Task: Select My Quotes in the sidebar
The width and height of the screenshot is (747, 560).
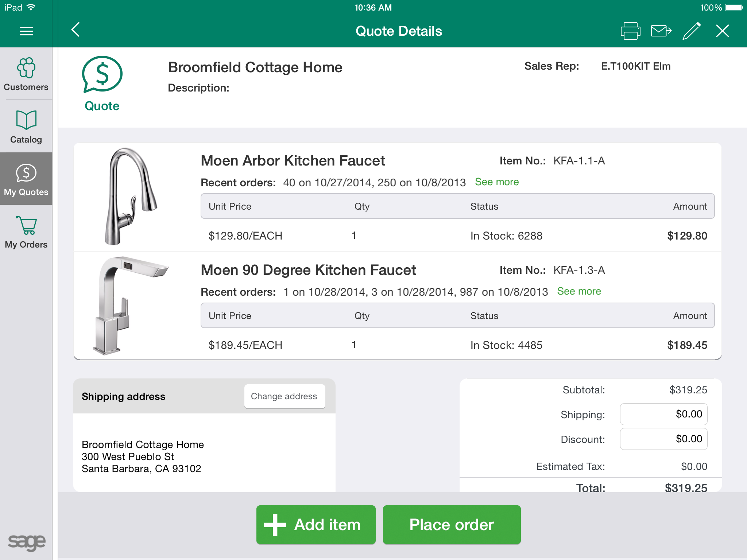Action: coord(26,179)
